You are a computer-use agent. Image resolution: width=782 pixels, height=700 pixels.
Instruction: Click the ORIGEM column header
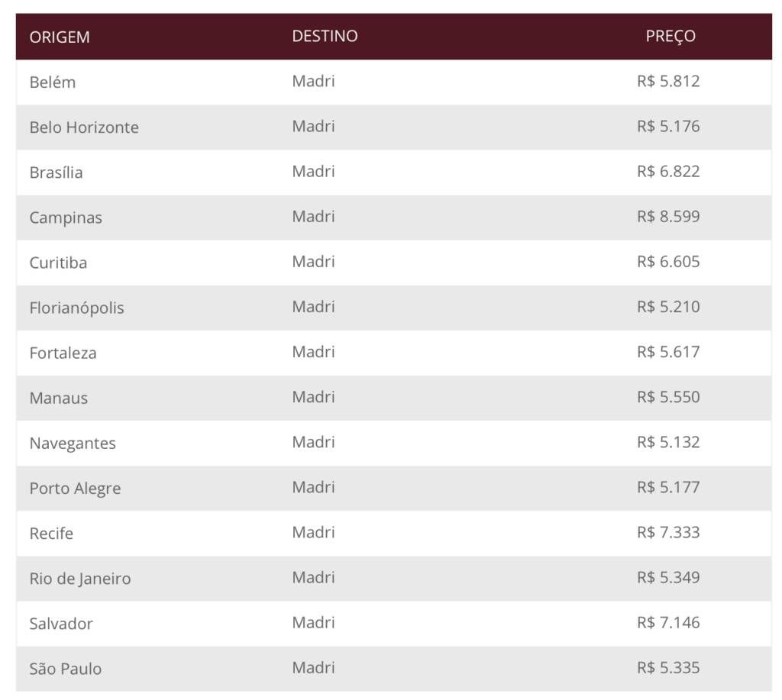[x=60, y=37]
